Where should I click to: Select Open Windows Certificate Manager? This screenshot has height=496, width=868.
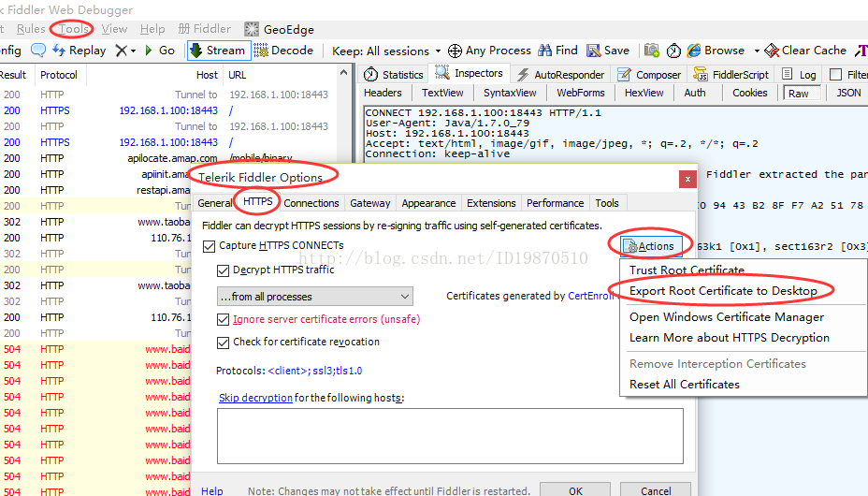click(x=726, y=316)
